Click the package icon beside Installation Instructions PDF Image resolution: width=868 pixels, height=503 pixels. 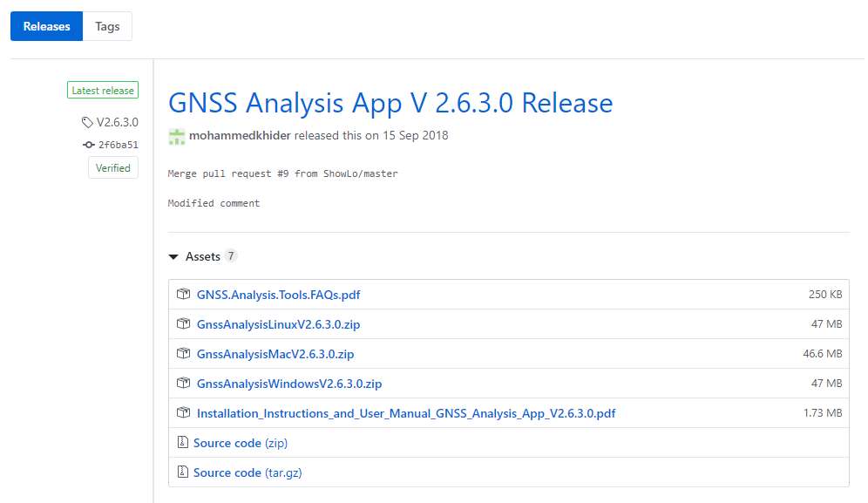pos(183,413)
